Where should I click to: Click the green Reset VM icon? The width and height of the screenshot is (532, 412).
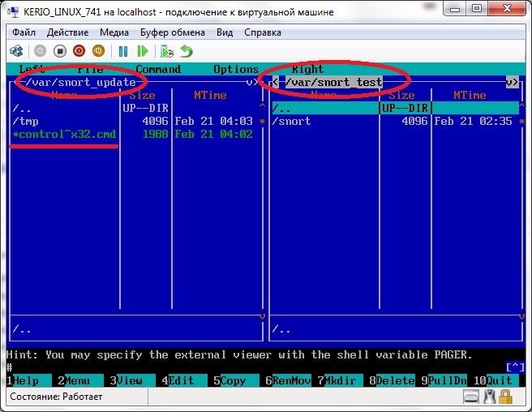point(143,51)
